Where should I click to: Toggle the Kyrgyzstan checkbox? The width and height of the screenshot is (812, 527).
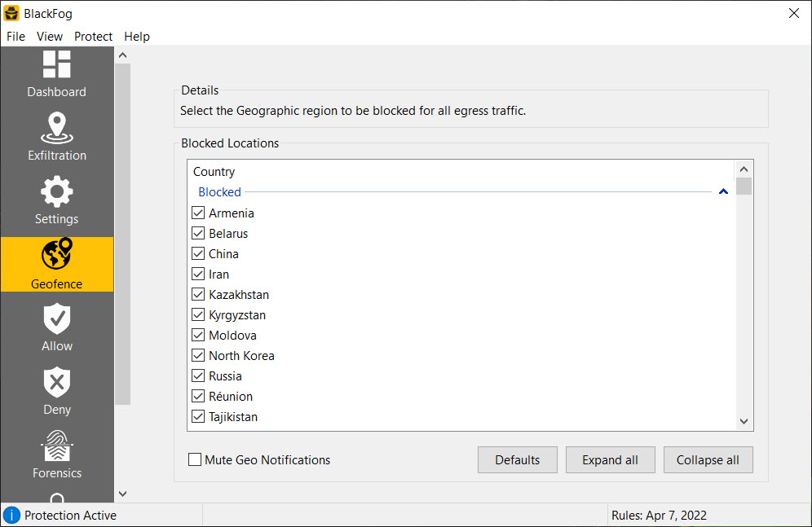(198, 315)
